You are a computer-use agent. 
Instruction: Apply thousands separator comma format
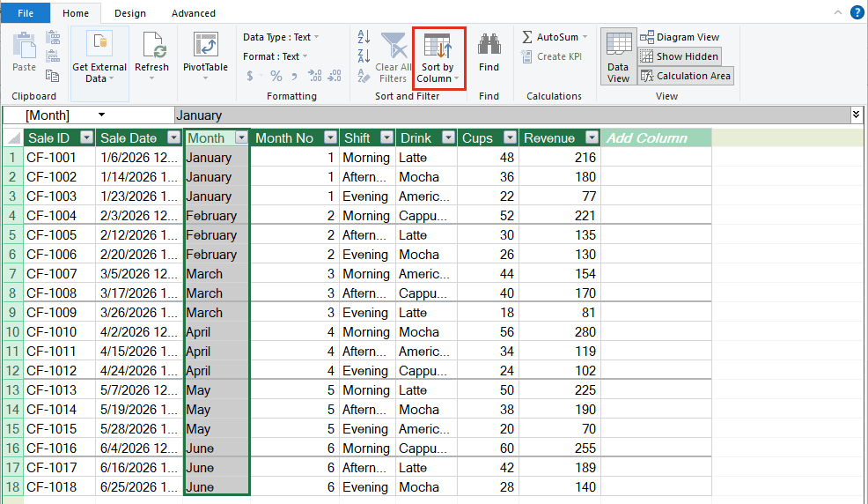[294, 76]
